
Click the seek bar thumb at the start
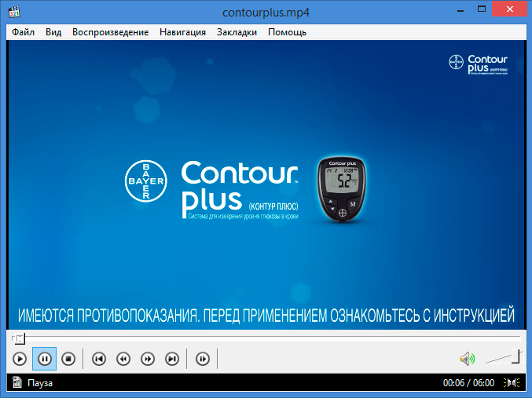tap(20, 338)
